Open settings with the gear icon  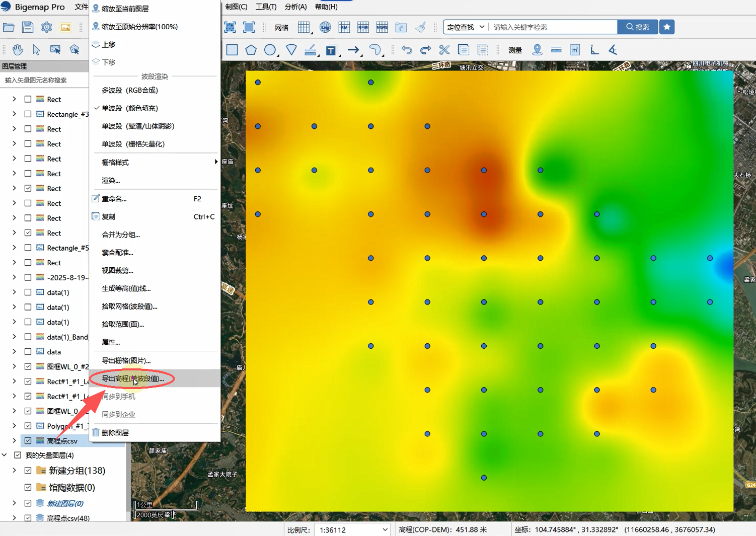(x=46, y=27)
